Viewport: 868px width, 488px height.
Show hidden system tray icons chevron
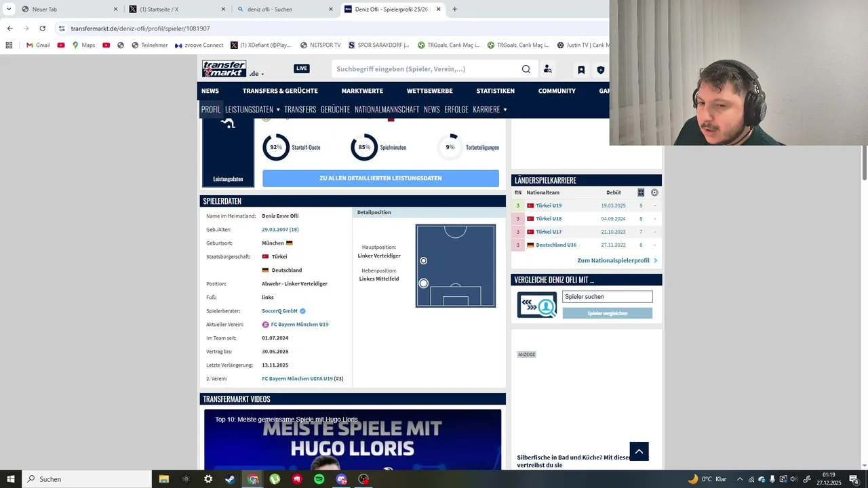(740, 479)
